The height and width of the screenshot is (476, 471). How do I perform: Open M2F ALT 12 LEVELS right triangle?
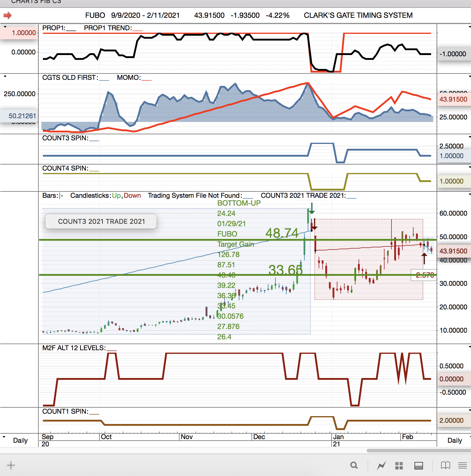(x=469, y=347)
